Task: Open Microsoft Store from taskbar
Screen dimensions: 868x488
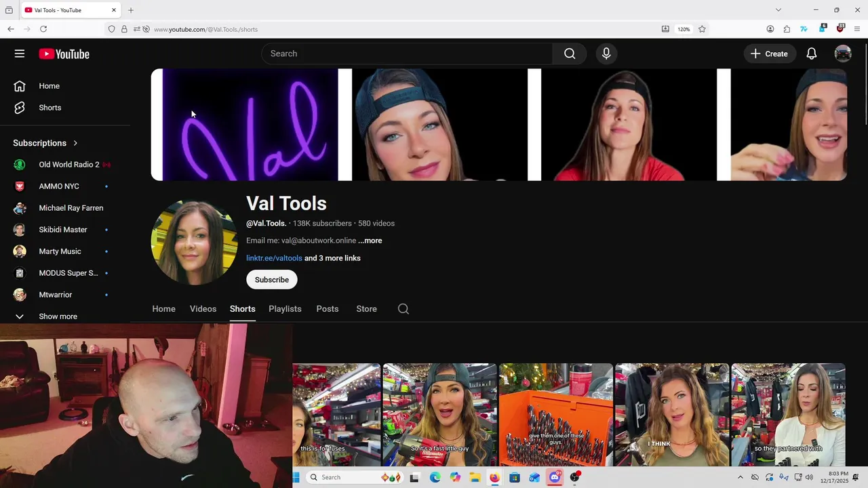Action: point(515,477)
